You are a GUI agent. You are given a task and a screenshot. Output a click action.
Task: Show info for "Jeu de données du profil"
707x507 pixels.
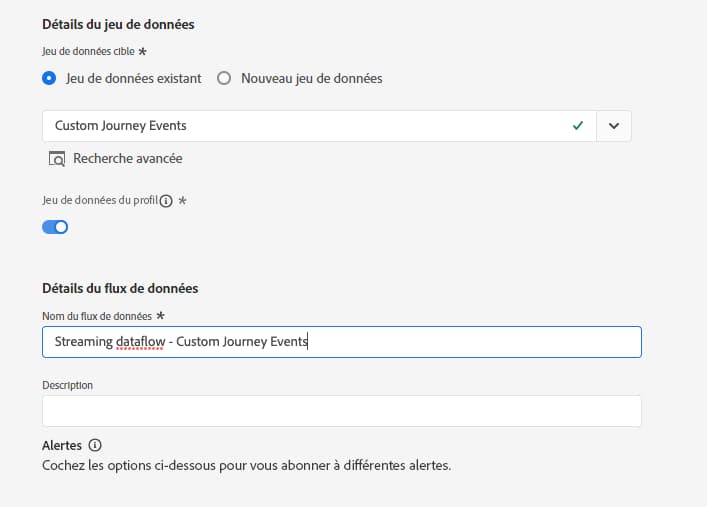166,201
